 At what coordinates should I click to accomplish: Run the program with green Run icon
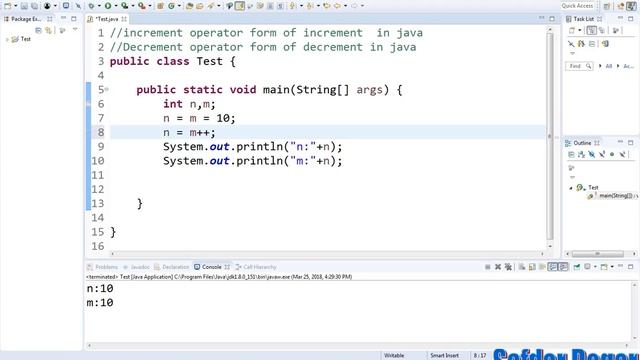coord(108,6)
